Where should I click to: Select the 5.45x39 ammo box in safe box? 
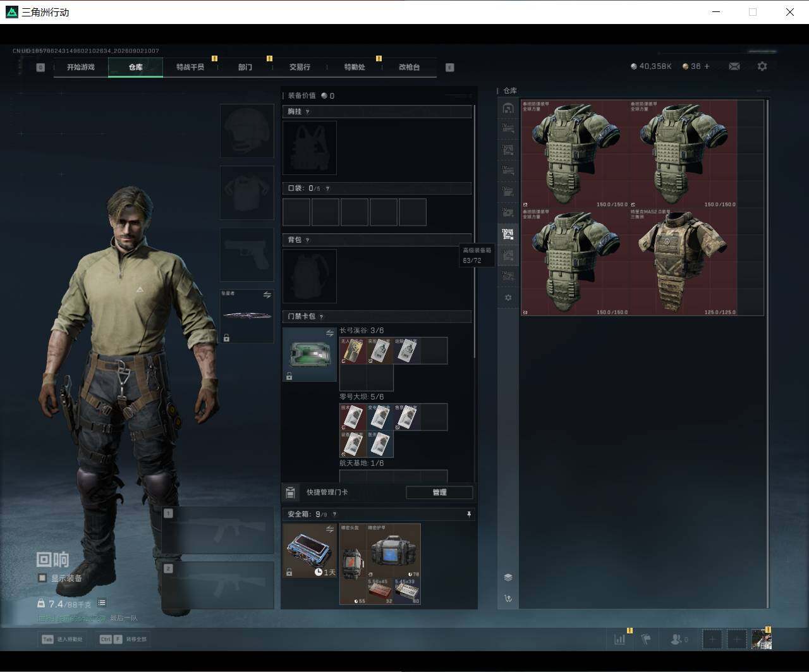pos(407,591)
